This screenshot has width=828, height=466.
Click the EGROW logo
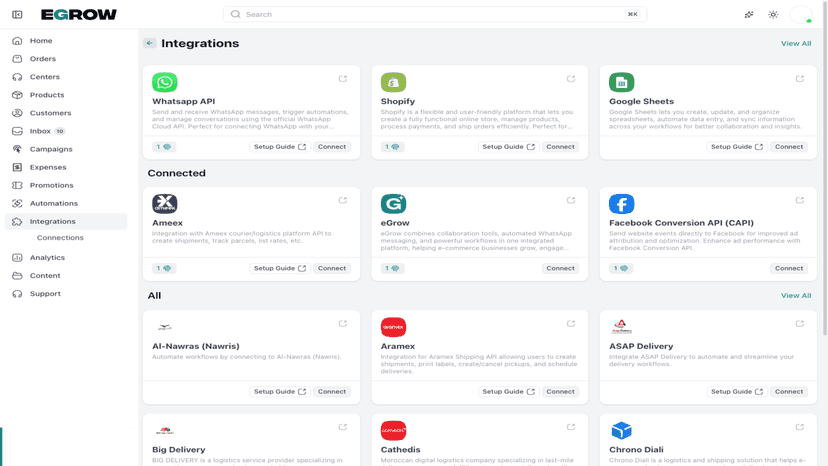pyautogui.click(x=79, y=14)
